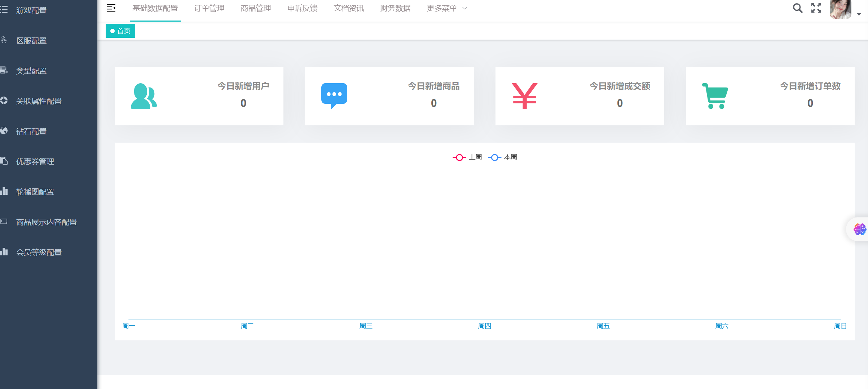
Task: Click the yen icon on 今日新增成交额 card
Action: [525, 96]
